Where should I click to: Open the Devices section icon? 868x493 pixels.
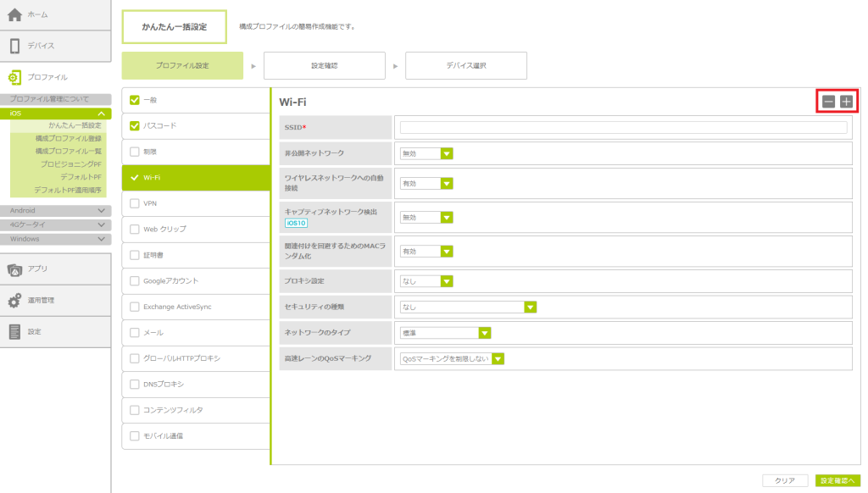tap(14, 46)
